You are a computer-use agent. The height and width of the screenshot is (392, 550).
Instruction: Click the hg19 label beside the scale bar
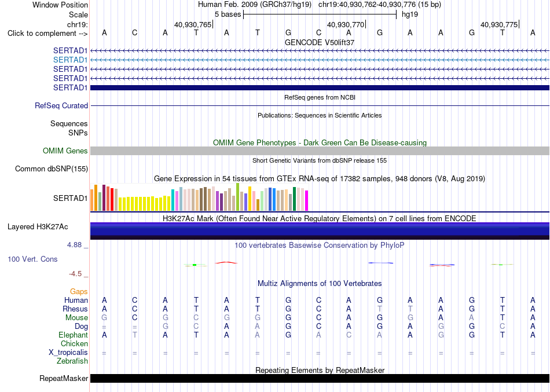(x=410, y=14)
